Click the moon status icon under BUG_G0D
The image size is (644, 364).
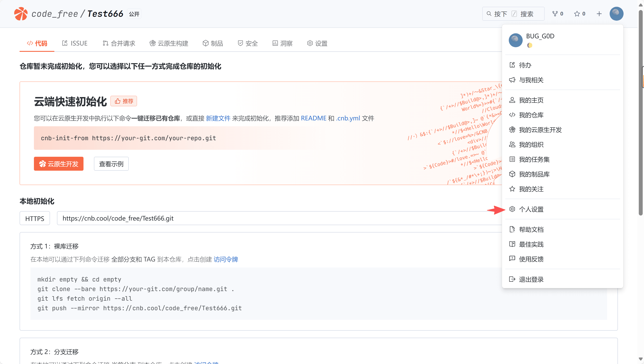point(529,45)
